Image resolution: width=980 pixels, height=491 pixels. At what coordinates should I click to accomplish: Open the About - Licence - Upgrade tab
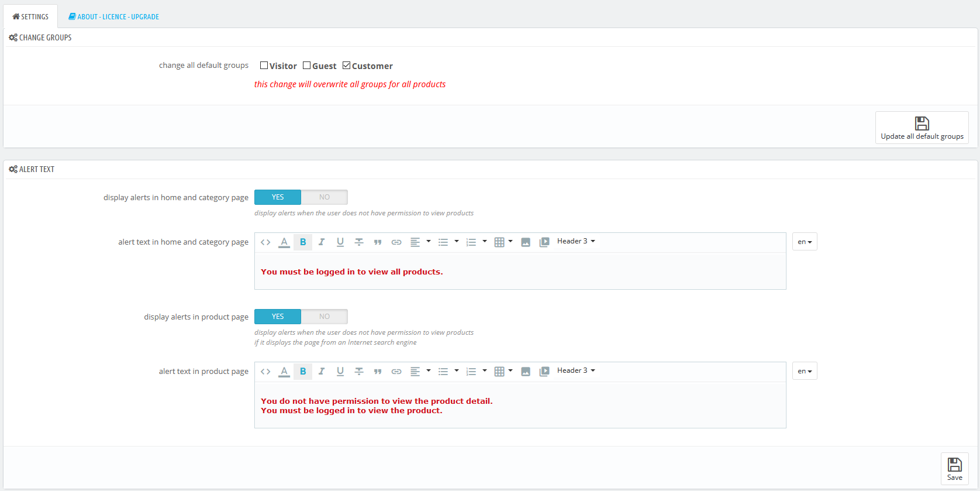point(114,16)
